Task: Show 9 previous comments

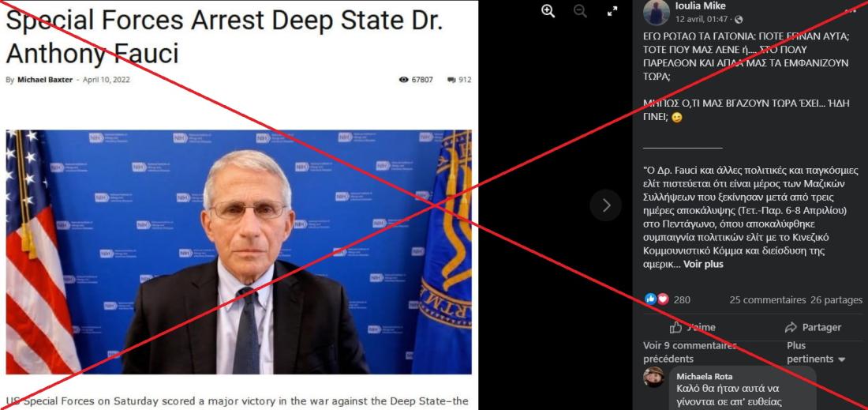Action: coord(689,352)
